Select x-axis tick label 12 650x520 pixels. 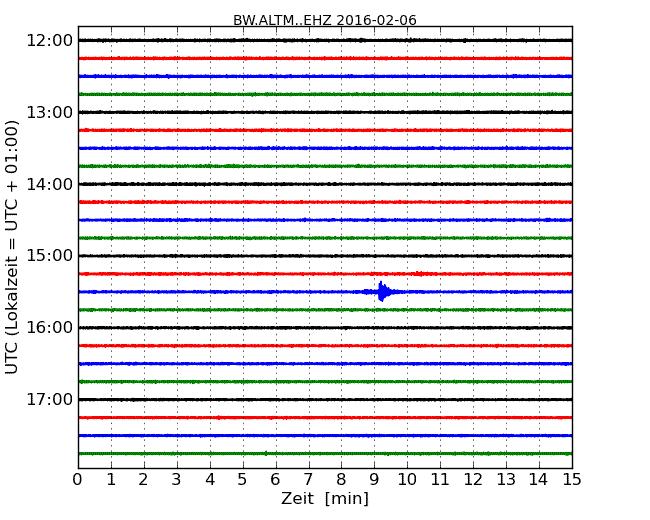(x=473, y=480)
